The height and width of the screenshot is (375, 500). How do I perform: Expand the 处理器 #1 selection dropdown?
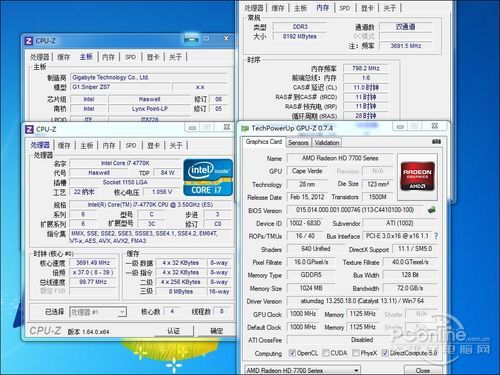click(x=98, y=312)
